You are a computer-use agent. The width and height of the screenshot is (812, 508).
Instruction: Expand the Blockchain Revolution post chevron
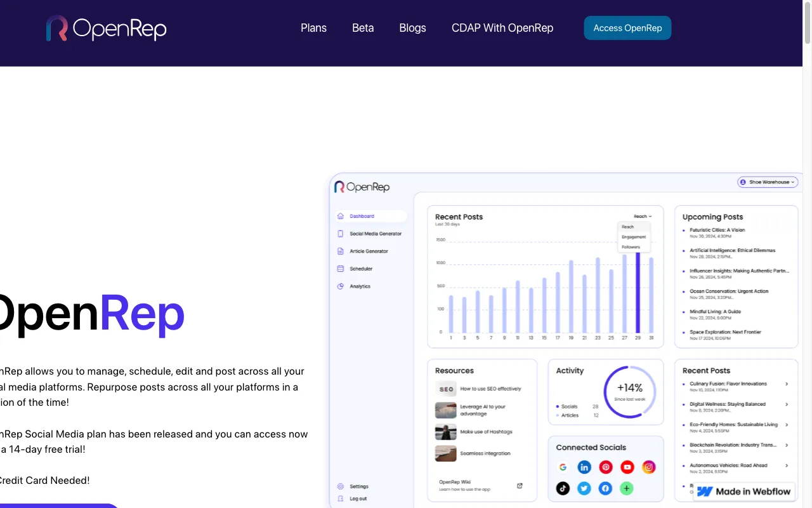pos(787,445)
